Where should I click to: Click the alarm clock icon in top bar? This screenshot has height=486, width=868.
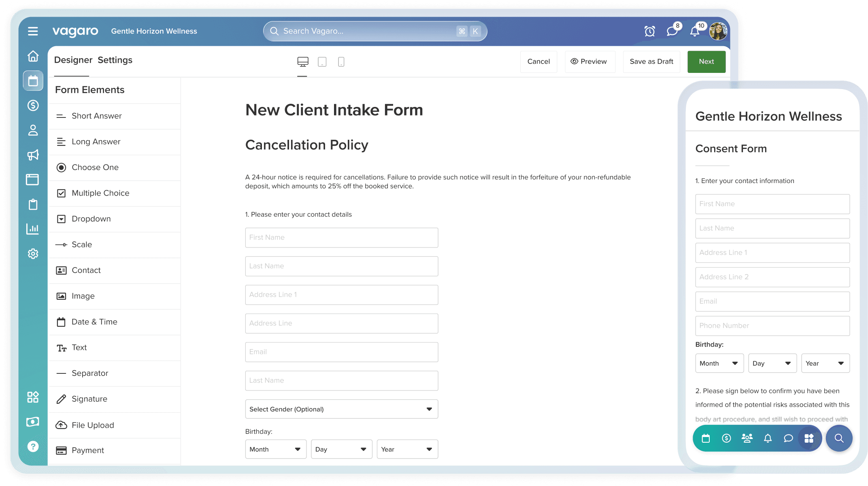[649, 31]
